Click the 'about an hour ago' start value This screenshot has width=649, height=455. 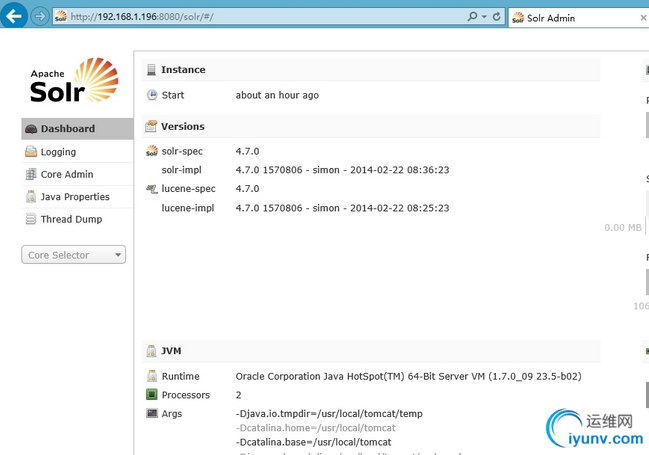(277, 95)
